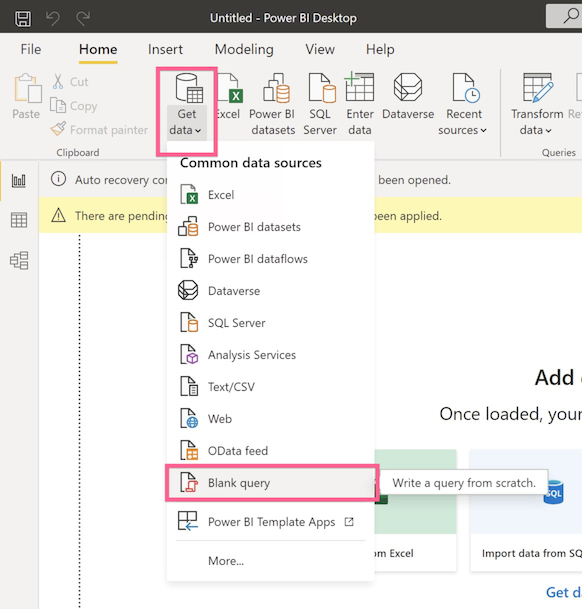Click the SQL database icon on card
582x609 pixels.
(x=553, y=492)
